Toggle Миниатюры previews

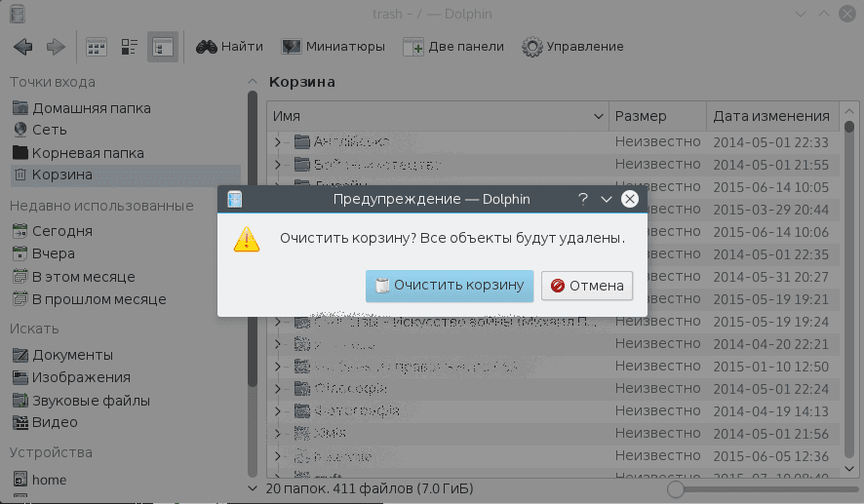pyautogui.click(x=333, y=47)
